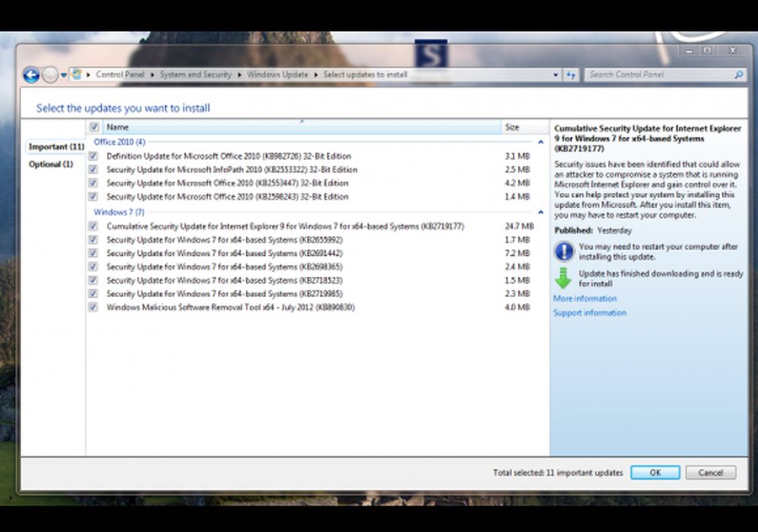Open the More information link
This screenshot has height=532, width=758.
[585, 299]
